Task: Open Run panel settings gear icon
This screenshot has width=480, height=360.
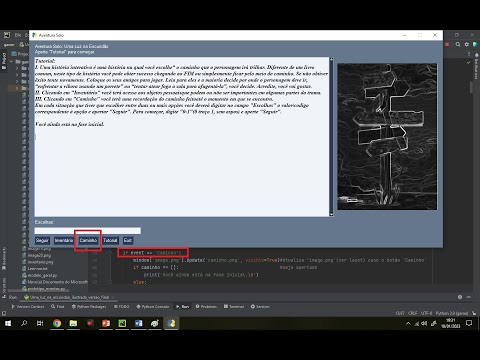Action: 460,297
